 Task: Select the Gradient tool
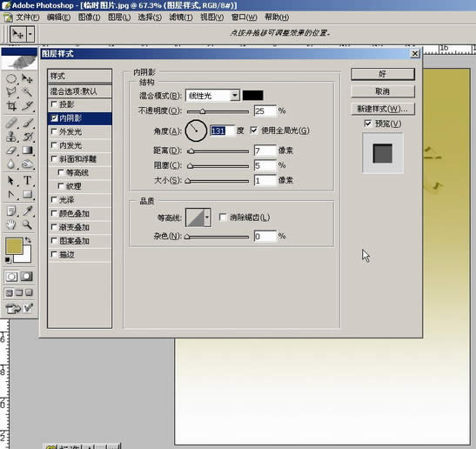tap(27, 151)
